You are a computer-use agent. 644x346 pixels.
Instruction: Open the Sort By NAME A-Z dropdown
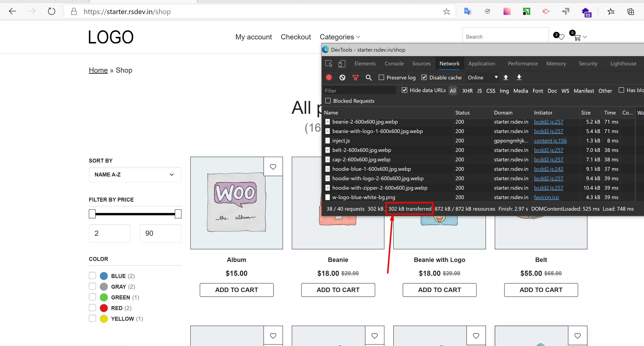click(x=133, y=175)
